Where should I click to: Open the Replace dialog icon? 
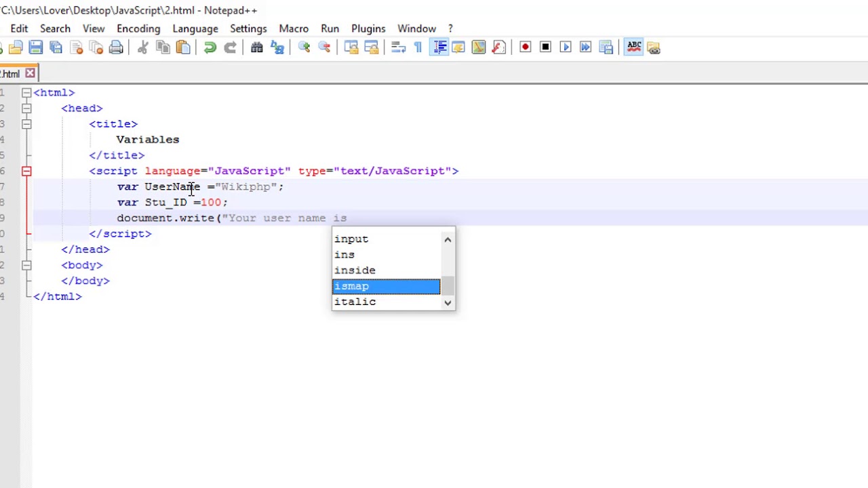[277, 47]
